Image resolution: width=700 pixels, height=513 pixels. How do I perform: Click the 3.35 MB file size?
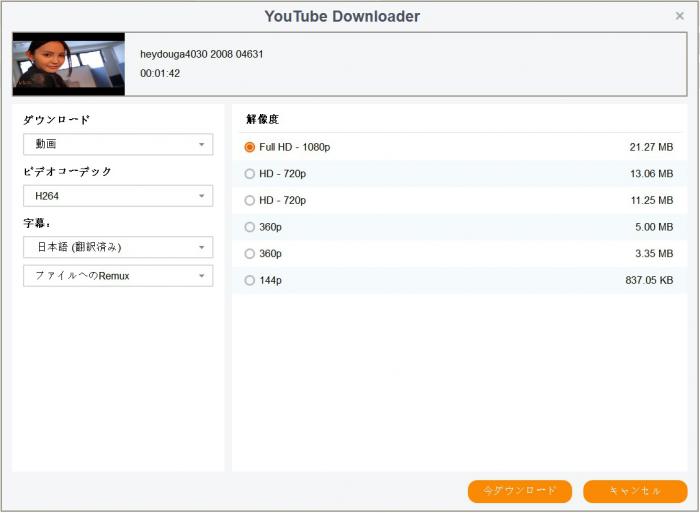tap(654, 254)
